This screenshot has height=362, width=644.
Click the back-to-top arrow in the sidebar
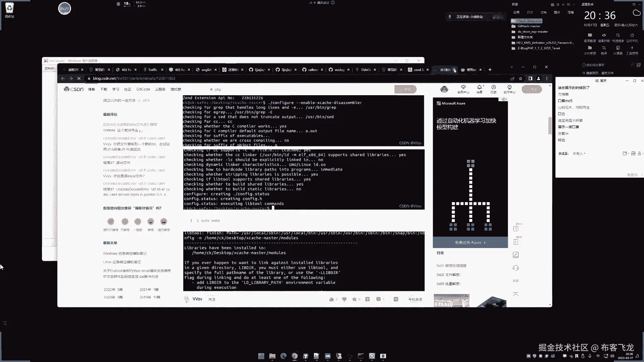pyautogui.click(x=516, y=294)
